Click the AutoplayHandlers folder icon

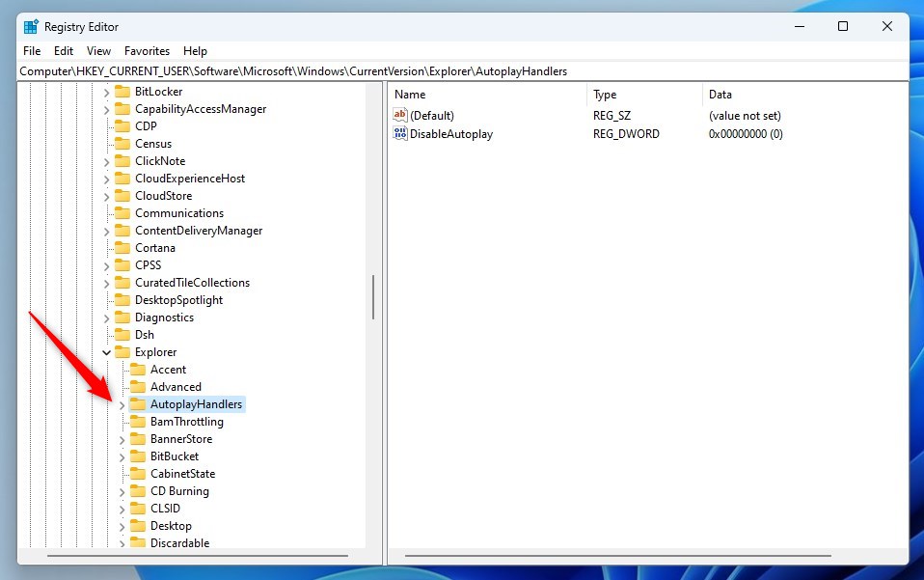(137, 404)
